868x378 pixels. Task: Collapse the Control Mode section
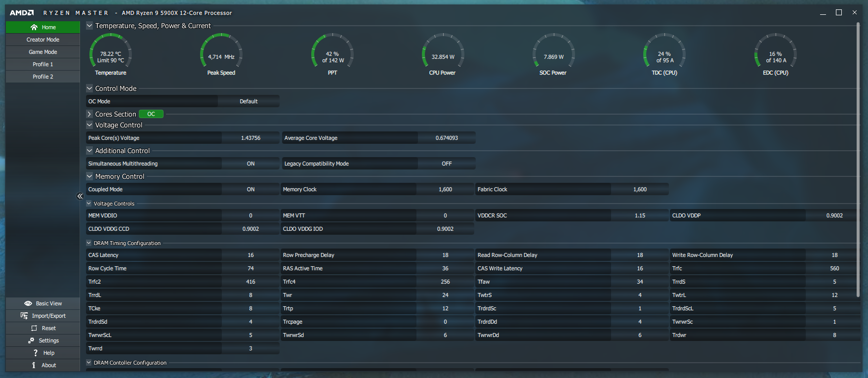tap(89, 88)
